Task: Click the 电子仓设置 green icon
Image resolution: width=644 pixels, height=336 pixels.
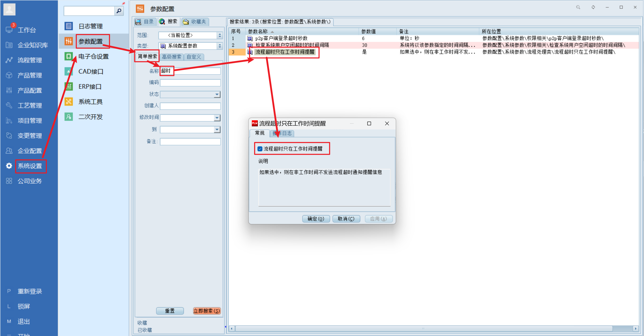Action: 69,56
